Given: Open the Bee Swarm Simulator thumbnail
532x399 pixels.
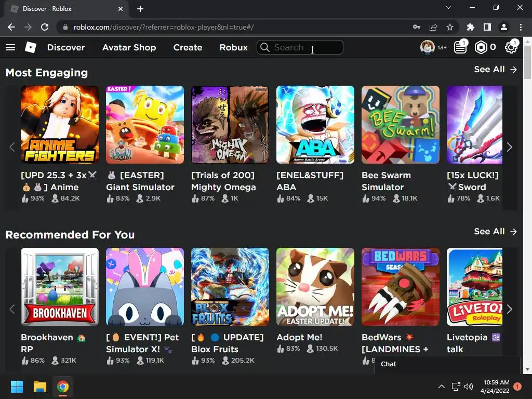Looking at the screenshot, I should (401, 125).
